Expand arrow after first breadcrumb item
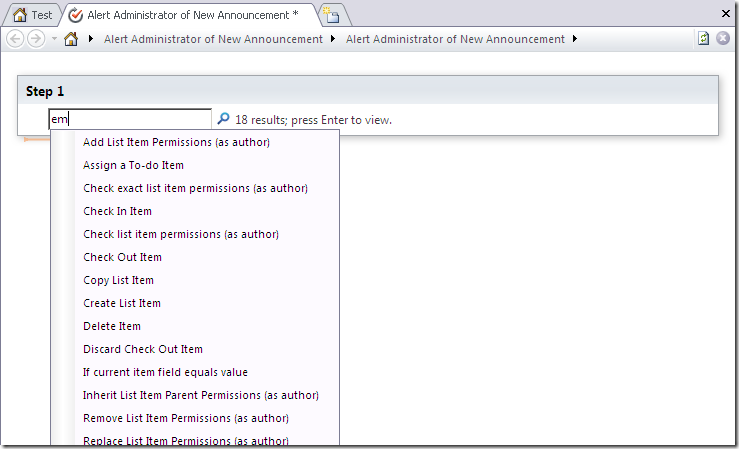 click(x=333, y=40)
